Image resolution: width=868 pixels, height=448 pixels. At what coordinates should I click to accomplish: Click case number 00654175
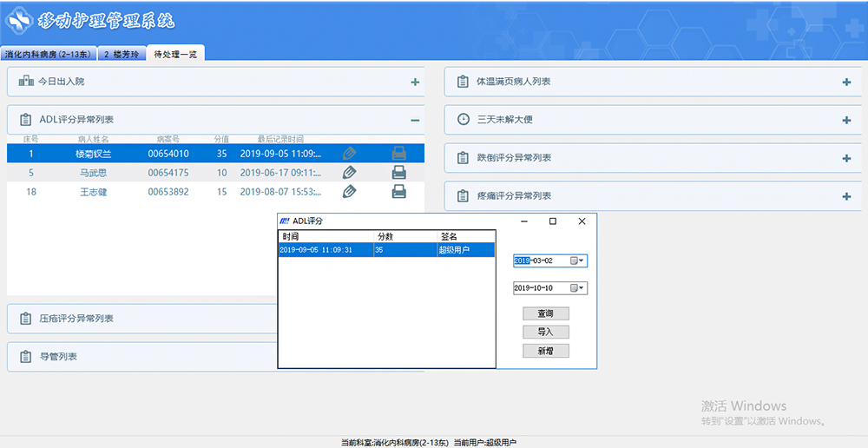coord(168,173)
